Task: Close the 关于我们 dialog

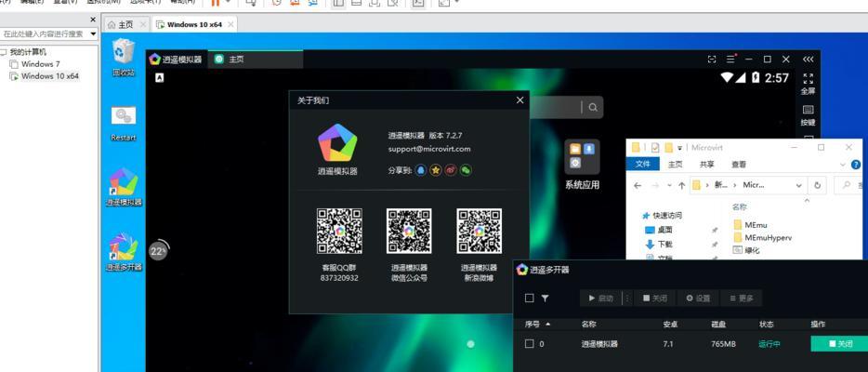Action: [519, 100]
